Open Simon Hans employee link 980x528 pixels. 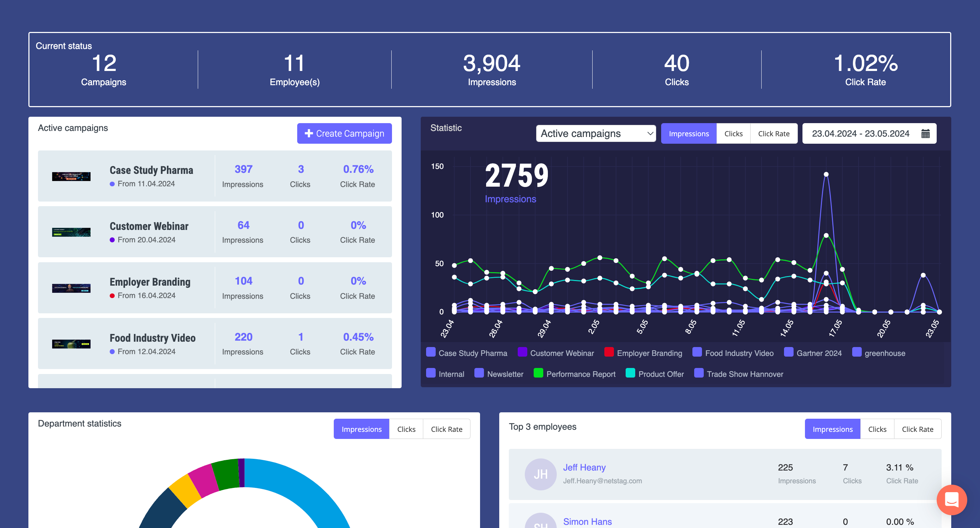587,522
